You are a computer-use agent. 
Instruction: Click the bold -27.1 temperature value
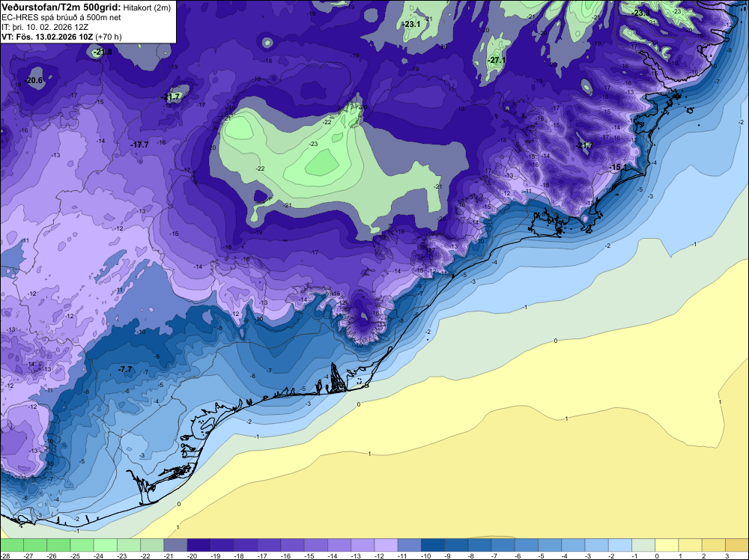(497, 61)
